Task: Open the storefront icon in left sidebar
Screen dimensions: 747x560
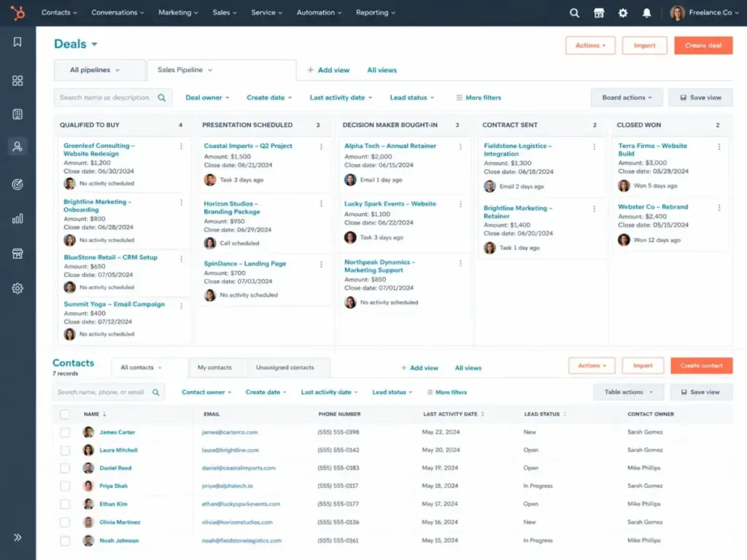Action: tap(18, 253)
